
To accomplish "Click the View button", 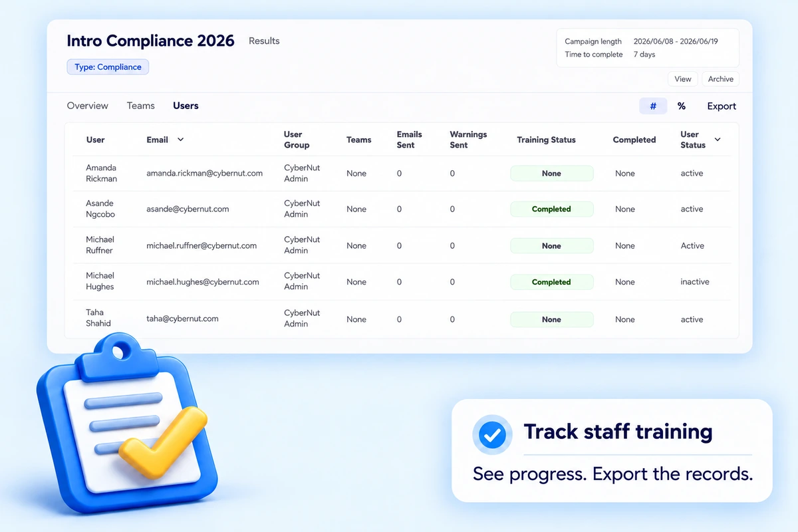I will [x=683, y=79].
